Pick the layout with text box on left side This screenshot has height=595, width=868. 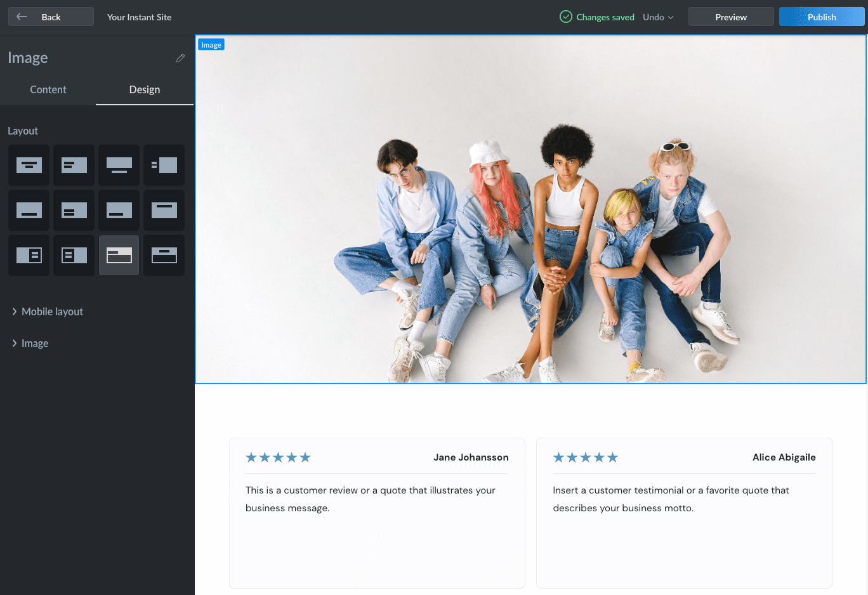click(74, 255)
